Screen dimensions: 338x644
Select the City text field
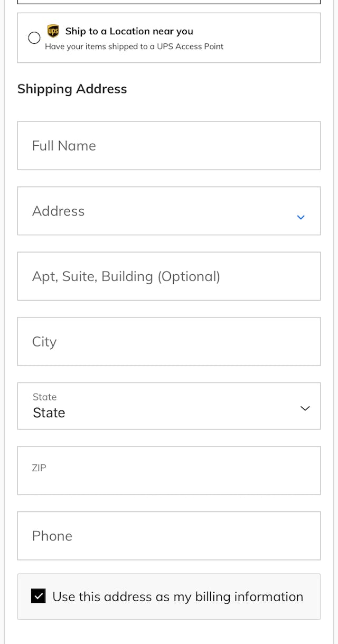click(x=169, y=341)
